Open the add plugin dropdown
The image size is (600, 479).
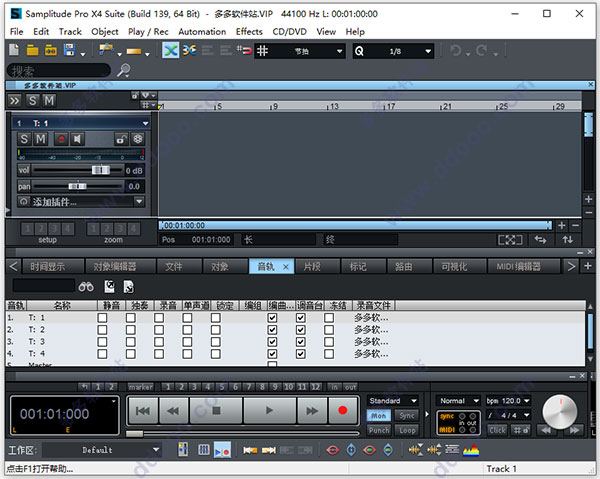click(x=139, y=201)
